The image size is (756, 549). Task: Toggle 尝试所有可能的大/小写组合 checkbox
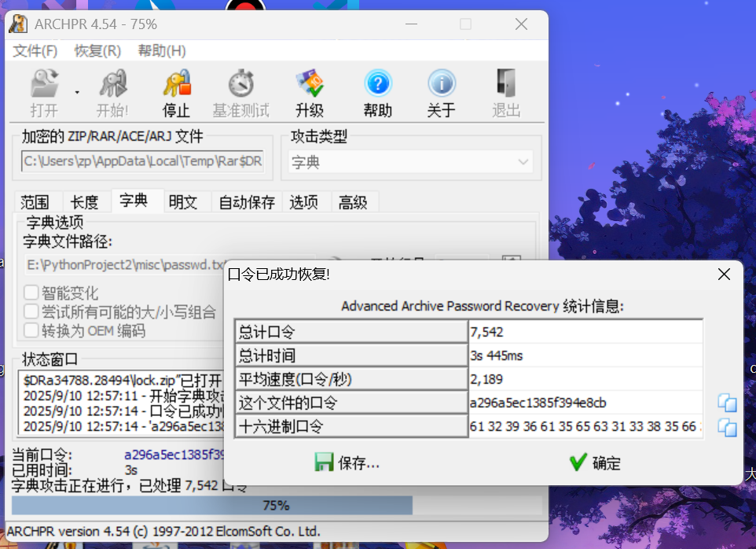click(x=31, y=311)
